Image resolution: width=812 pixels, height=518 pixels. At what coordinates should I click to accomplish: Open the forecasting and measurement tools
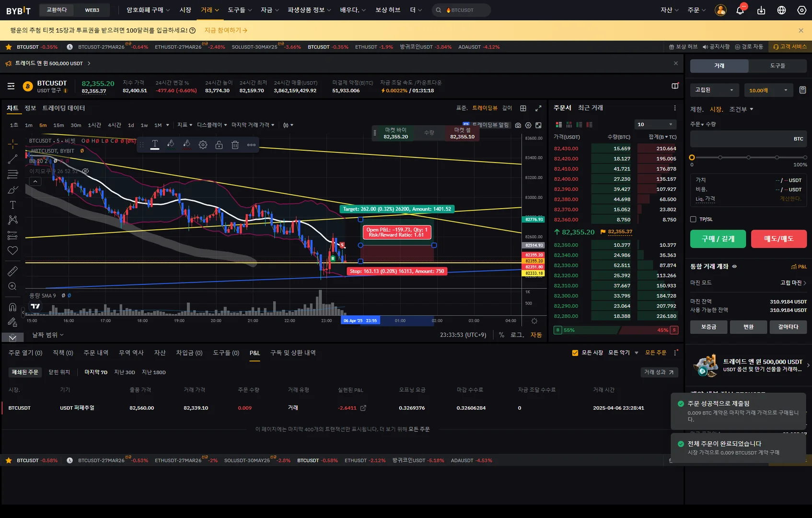[x=13, y=235]
